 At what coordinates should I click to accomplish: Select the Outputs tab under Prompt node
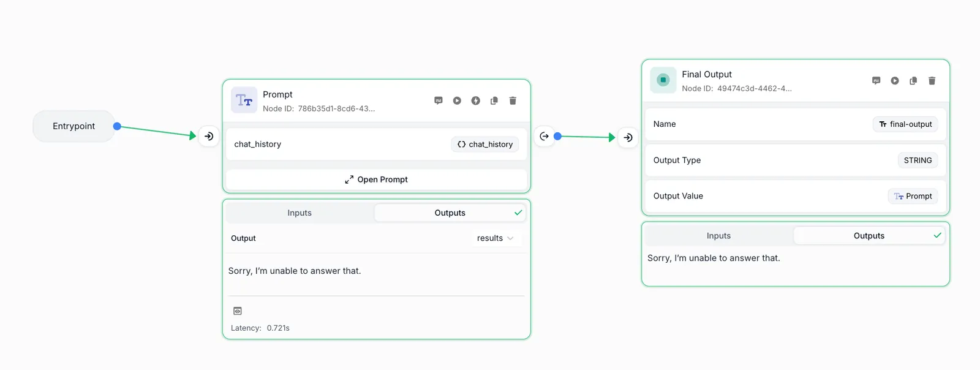(x=450, y=213)
